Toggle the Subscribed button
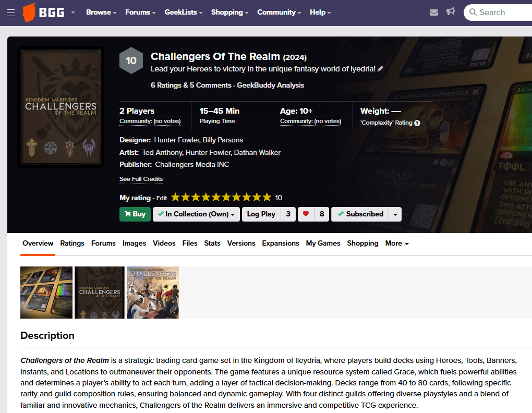The width and height of the screenshot is (532, 413). pos(360,214)
